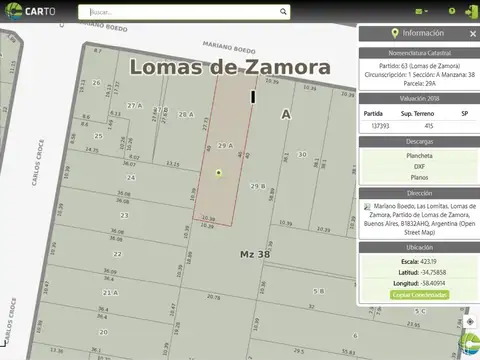Open the Planos download link
Image resolution: width=480 pixels, height=360 pixels.
click(419, 177)
